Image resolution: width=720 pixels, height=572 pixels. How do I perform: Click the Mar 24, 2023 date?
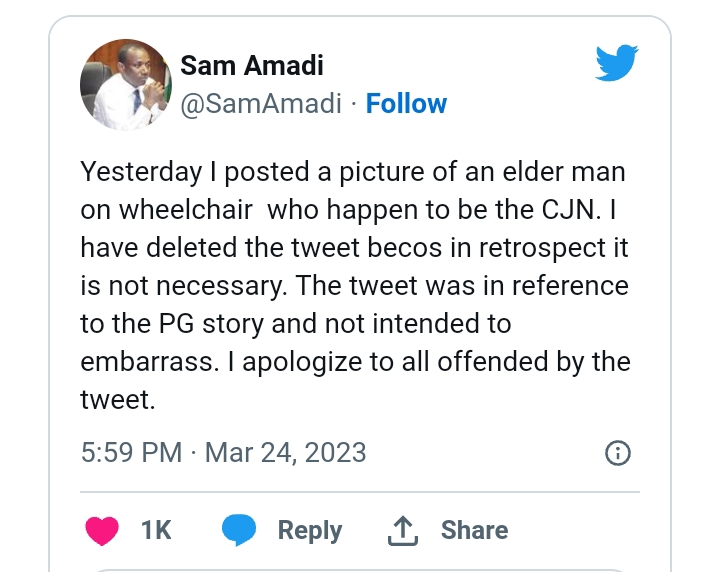coord(285,453)
